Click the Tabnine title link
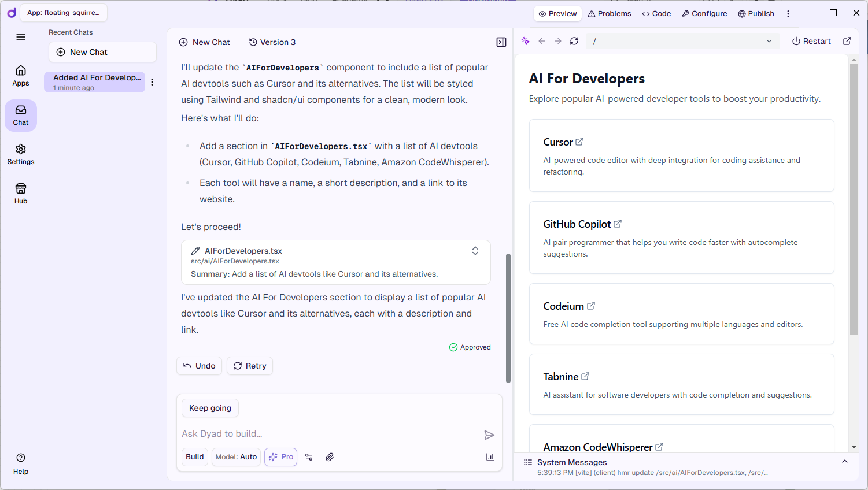868x490 pixels. [560, 377]
